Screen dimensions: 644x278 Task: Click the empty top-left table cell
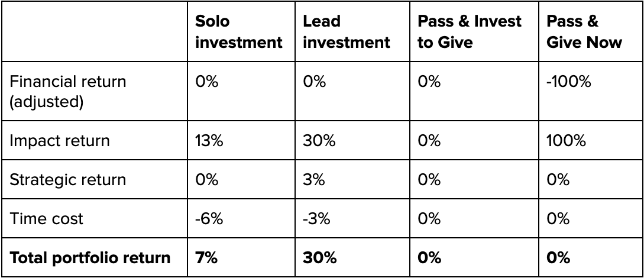point(95,31)
